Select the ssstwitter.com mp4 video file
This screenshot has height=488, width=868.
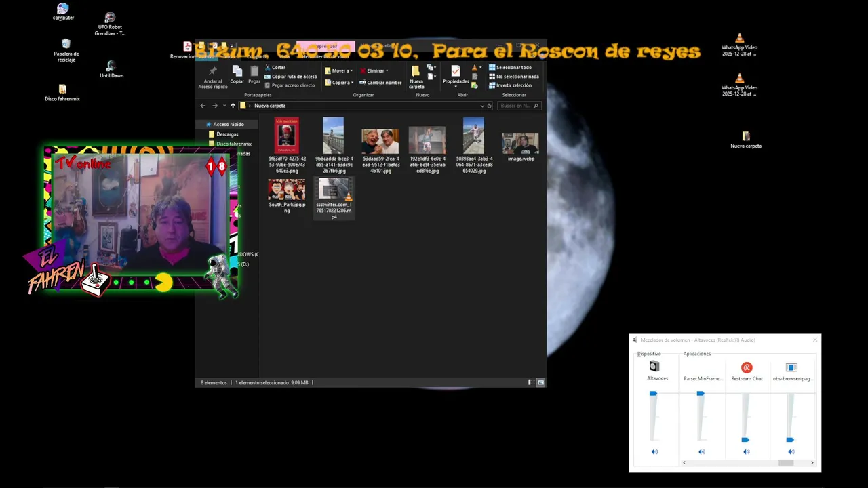(x=334, y=198)
